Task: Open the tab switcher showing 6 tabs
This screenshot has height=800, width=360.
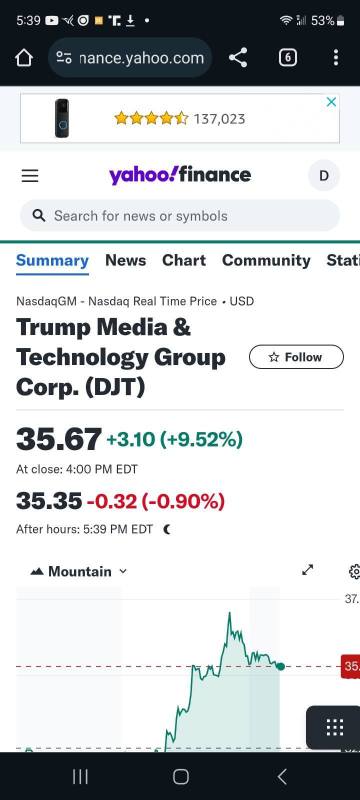Action: 288,58
